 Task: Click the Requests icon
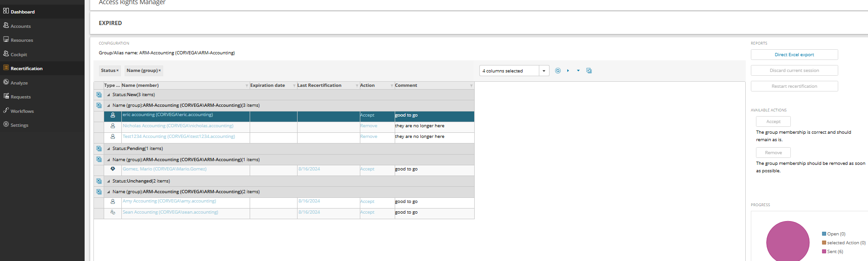(6, 96)
